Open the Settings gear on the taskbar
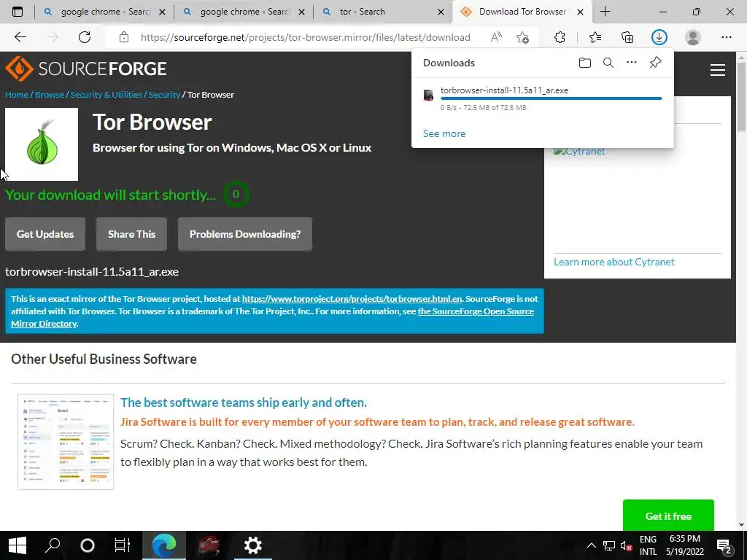 coord(253,545)
